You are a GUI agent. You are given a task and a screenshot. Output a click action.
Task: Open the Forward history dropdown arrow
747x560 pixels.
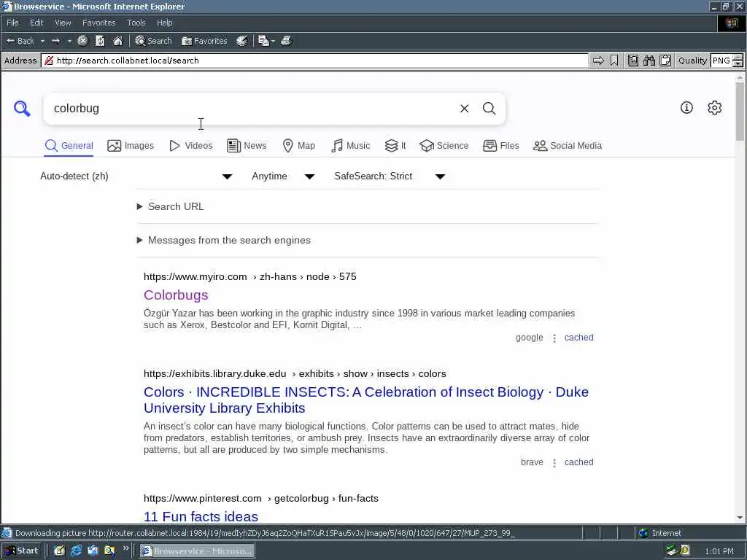(x=69, y=41)
